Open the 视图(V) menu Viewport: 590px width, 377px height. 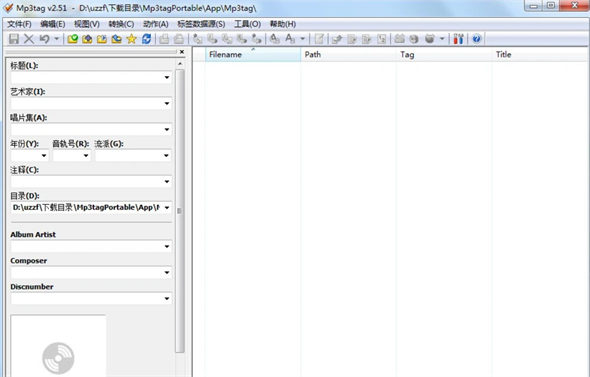click(x=87, y=24)
